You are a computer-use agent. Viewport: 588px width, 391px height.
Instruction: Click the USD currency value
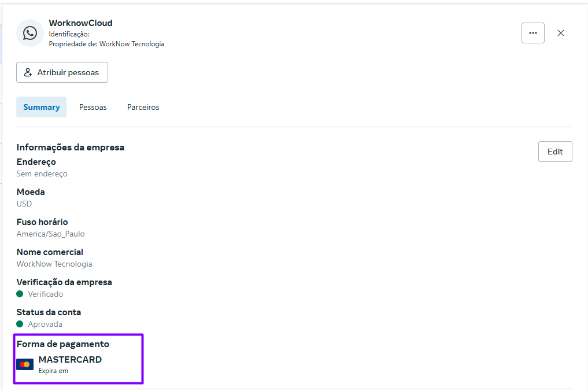pos(24,204)
